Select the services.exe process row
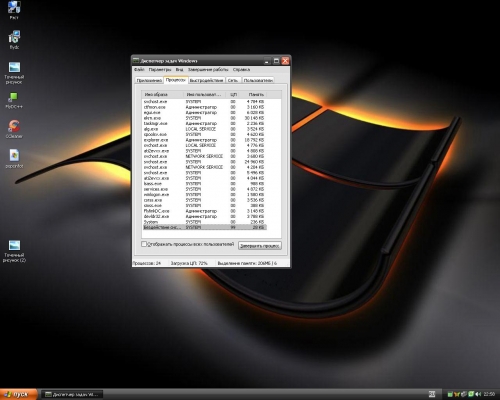Viewport: 500px width, 400px height. coord(204,189)
